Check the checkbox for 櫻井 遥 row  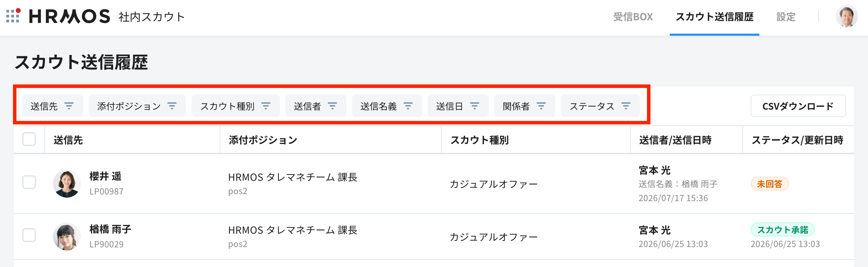click(x=29, y=182)
